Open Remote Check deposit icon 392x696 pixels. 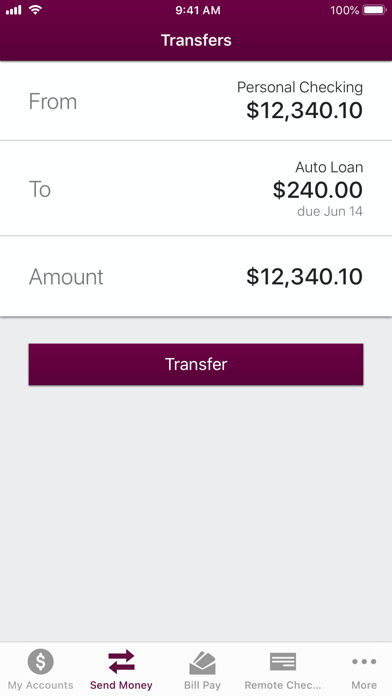pos(283,662)
